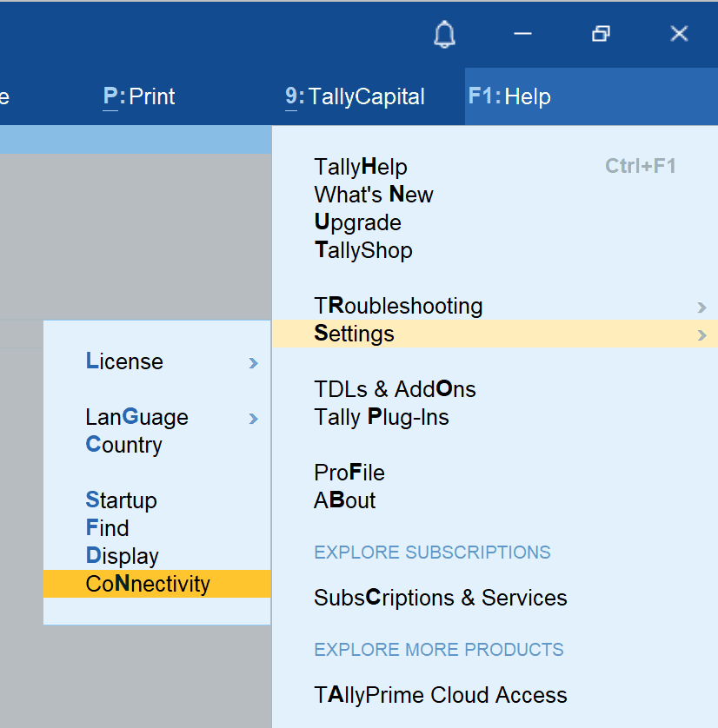Open the P: Print menu
This screenshot has height=728, width=718.
(138, 96)
